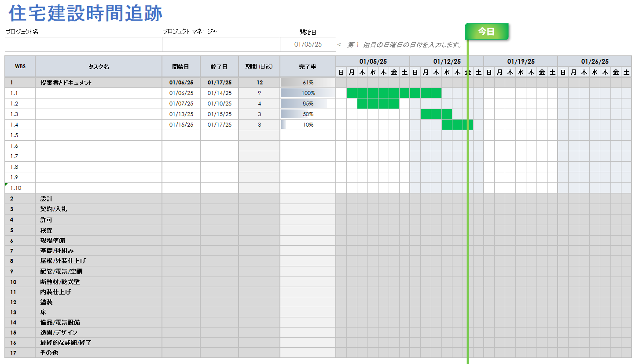Viewport: 632px width, 364px height.
Task: Click the 10% progress bar in row 1.4
Action: pyautogui.click(x=308, y=125)
